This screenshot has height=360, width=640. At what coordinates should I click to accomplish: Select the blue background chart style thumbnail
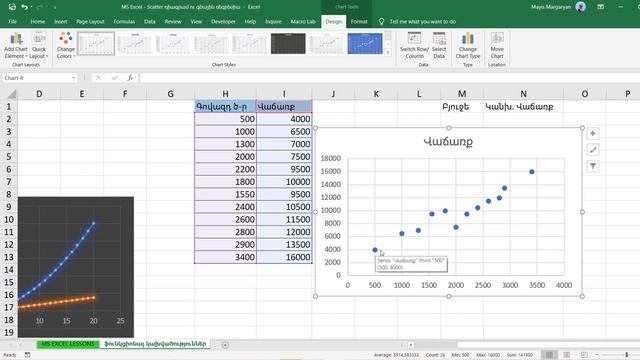click(x=365, y=44)
